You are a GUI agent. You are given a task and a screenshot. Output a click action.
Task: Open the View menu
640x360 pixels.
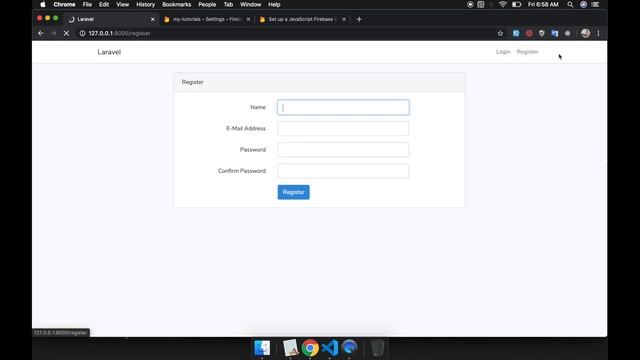[x=122, y=4]
